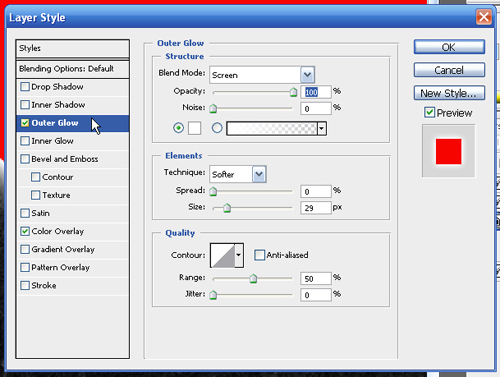Viewport: 500px width, 377px height.
Task: Enable the Inner Glow checkbox
Action: pos(25,141)
